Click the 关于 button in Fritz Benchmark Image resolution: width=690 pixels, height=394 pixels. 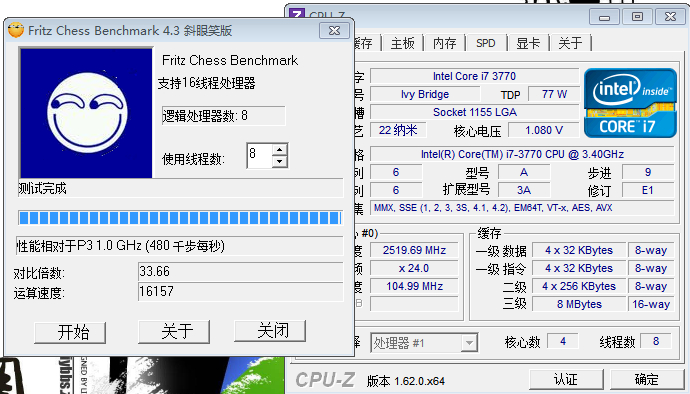[174, 331]
